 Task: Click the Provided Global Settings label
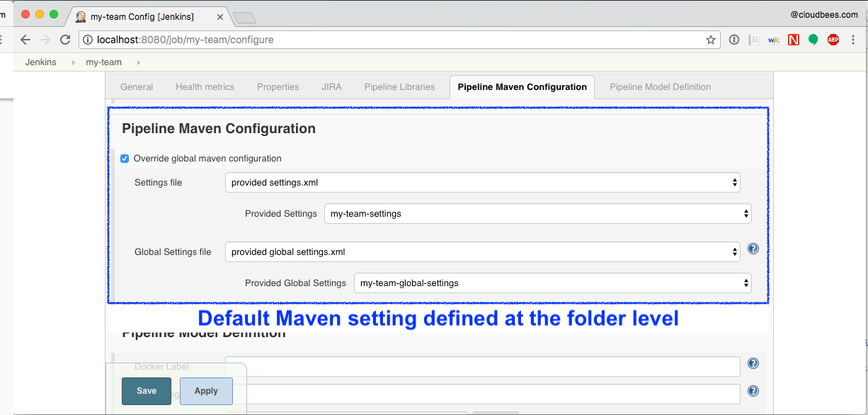pos(295,283)
